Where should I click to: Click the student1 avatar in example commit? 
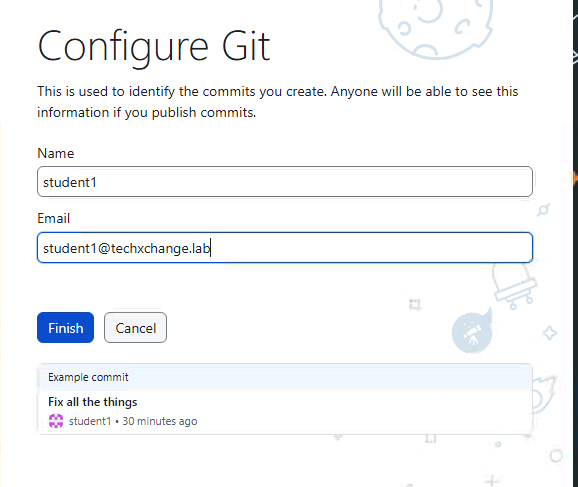click(x=56, y=421)
